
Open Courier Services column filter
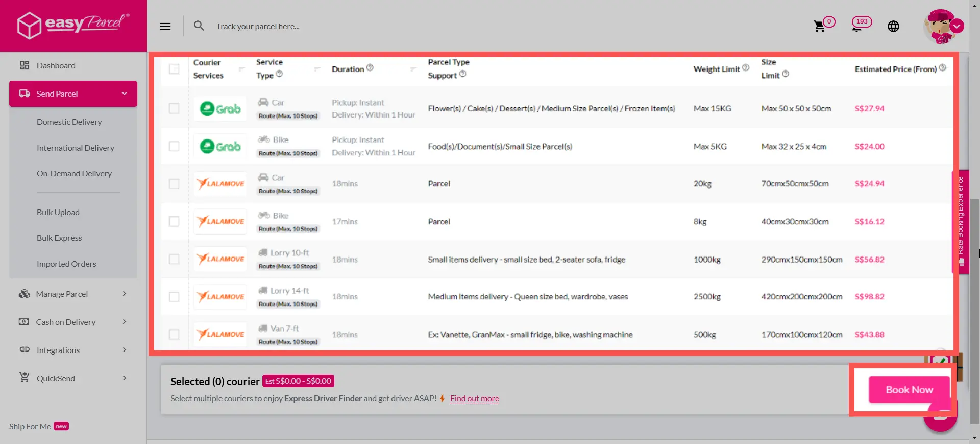pyautogui.click(x=242, y=69)
